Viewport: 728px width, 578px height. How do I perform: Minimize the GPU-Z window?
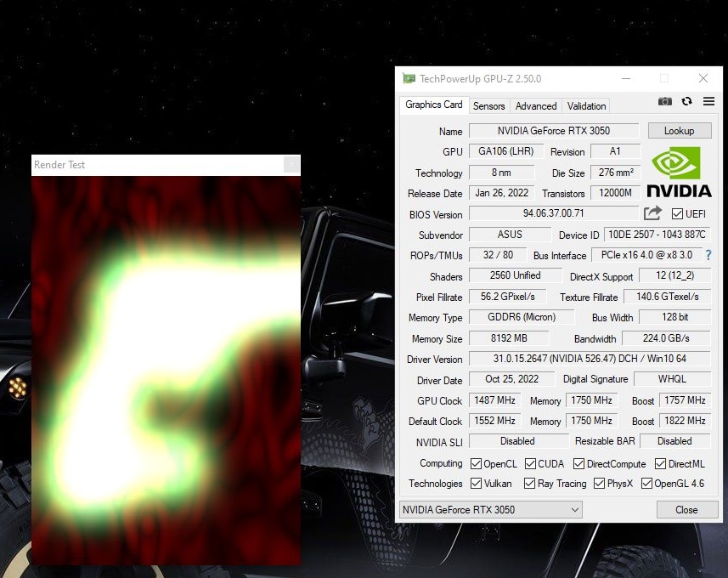click(626, 78)
